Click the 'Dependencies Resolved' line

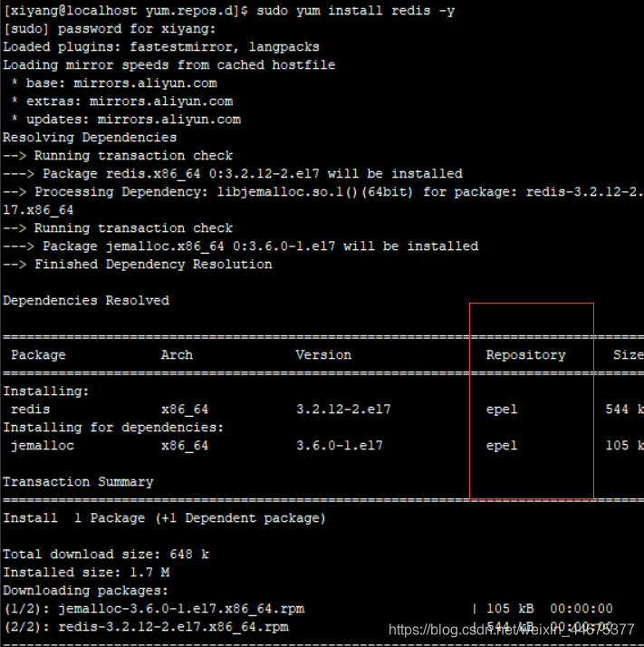point(86,301)
